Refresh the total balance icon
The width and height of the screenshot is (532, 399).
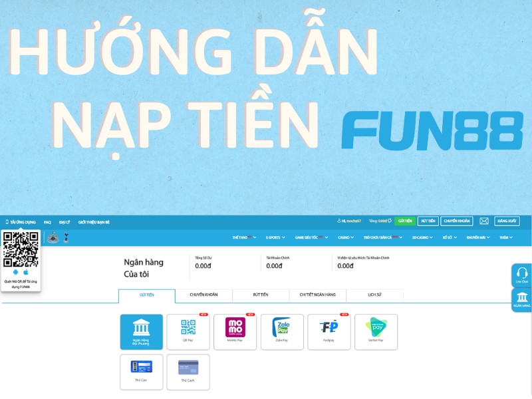pyautogui.click(x=390, y=221)
